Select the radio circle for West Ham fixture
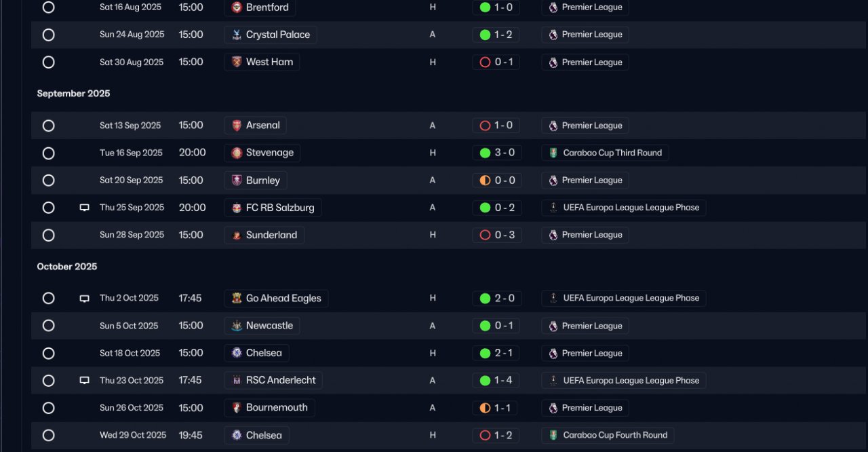868x452 pixels. 48,62
